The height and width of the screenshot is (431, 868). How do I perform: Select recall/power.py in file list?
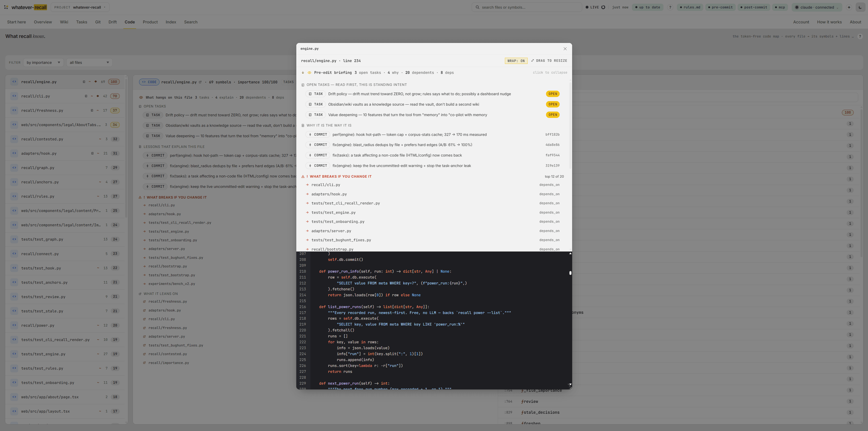click(x=65, y=325)
